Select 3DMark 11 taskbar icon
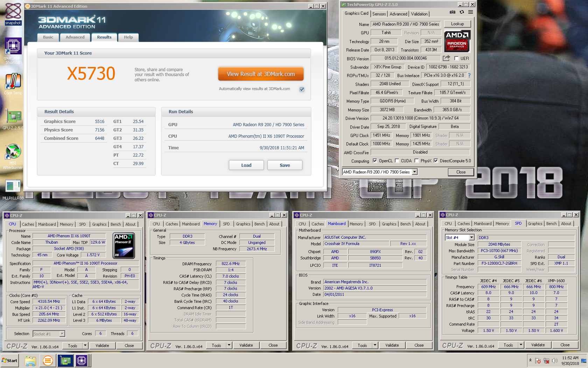Screen dimensions: 588x368 tap(48, 361)
